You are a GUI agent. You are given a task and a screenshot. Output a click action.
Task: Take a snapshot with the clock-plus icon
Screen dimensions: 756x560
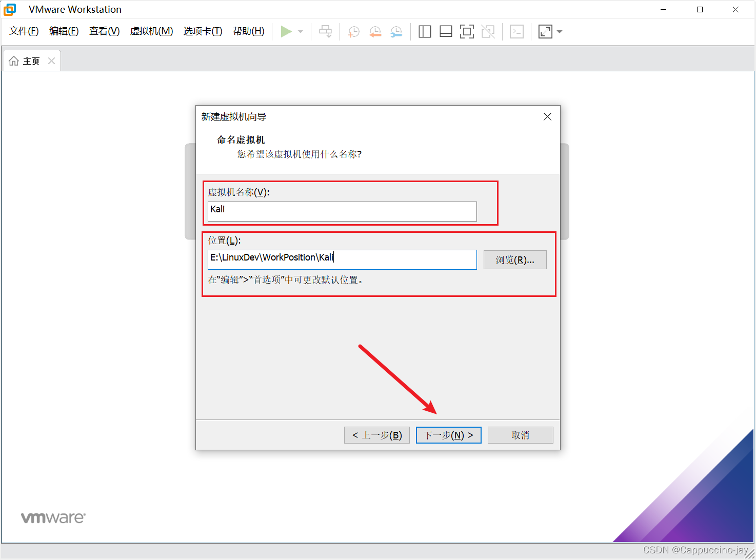coord(354,32)
